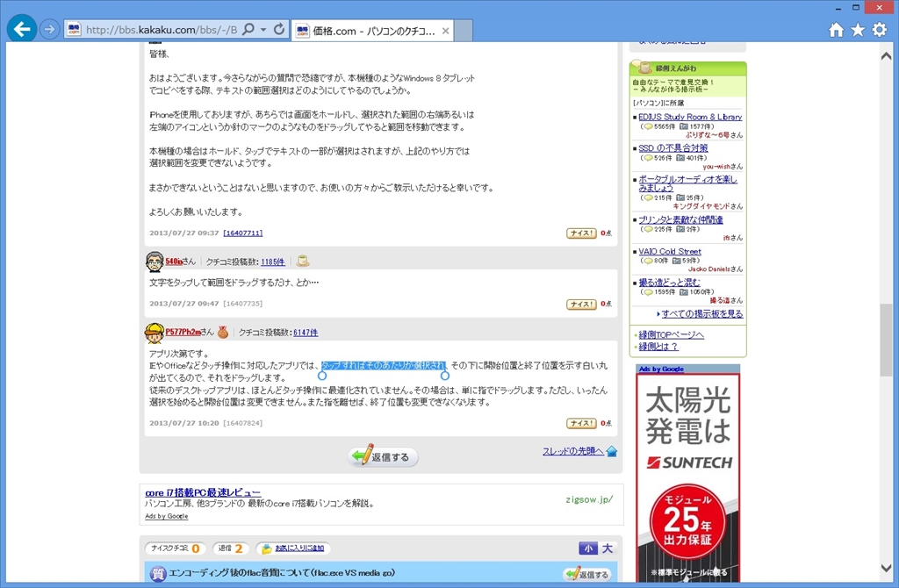Click the 返信 2 counter
This screenshot has height=588, width=899.
pyautogui.click(x=231, y=549)
